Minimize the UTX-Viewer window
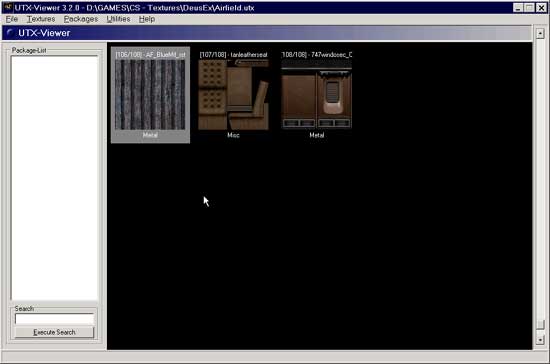 [x=518, y=7]
